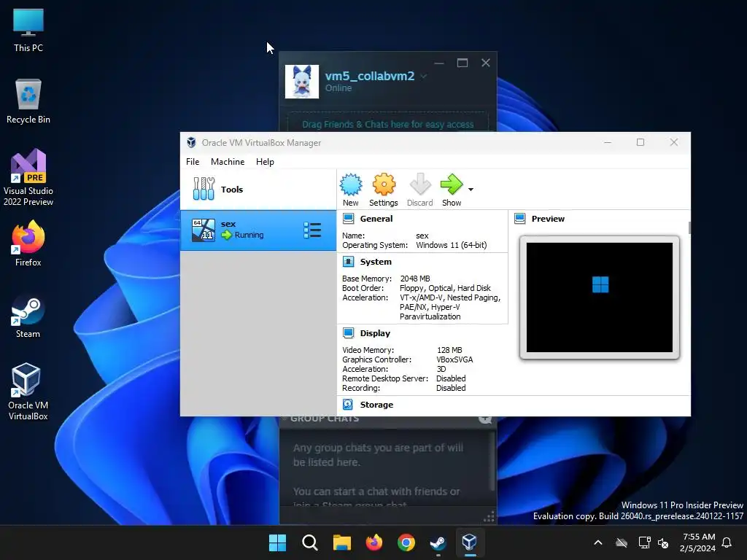The image size is (747, 560).
Task: Select Steam desktop shortcut
Action: click(28, 316)
